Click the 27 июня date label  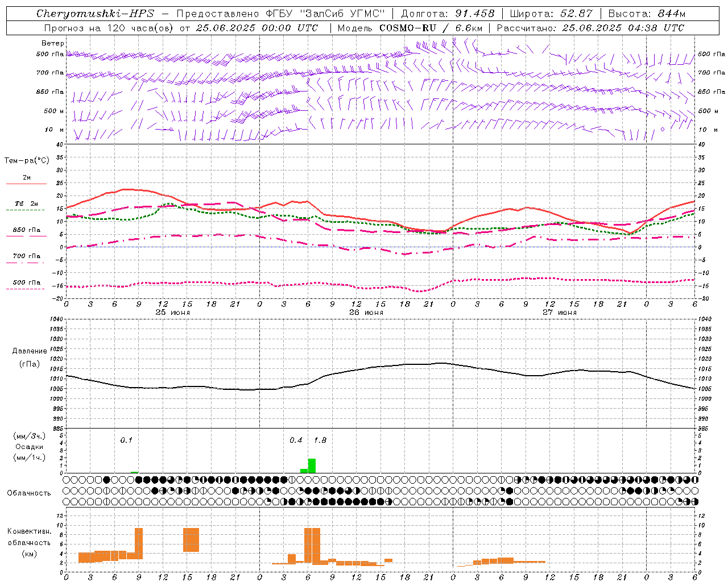(560, 313)
